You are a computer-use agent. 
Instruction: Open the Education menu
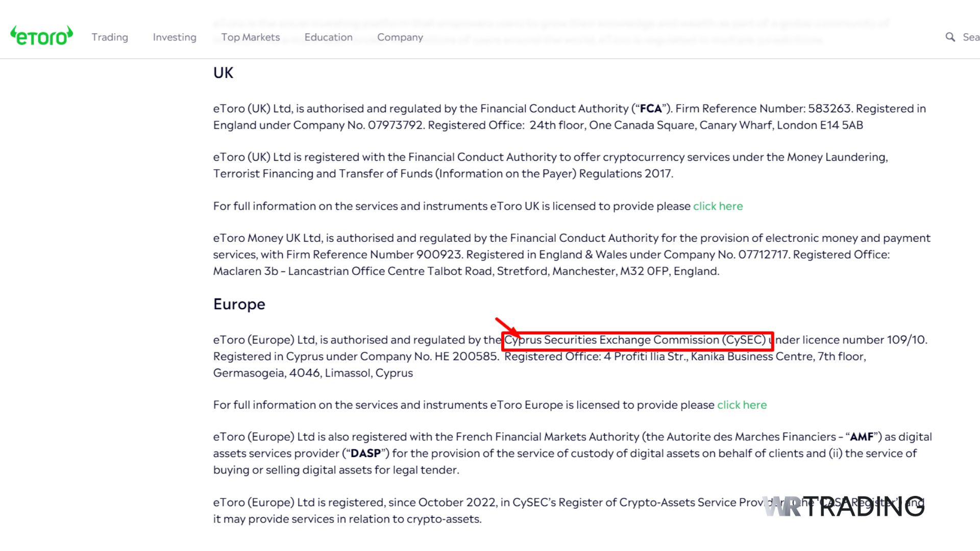[x=329, y=37]
